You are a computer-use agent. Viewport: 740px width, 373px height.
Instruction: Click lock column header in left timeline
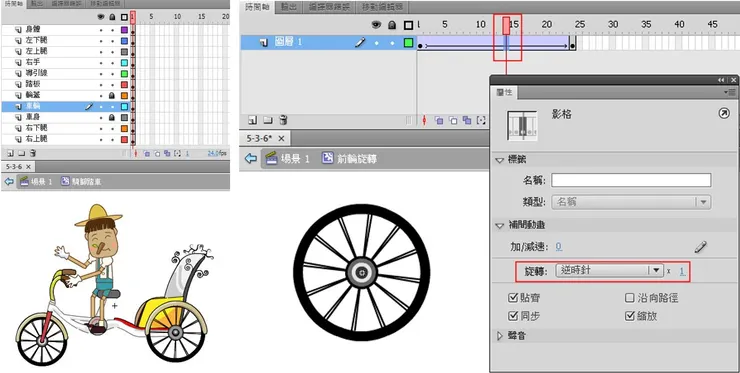click(x=112, y=17)
